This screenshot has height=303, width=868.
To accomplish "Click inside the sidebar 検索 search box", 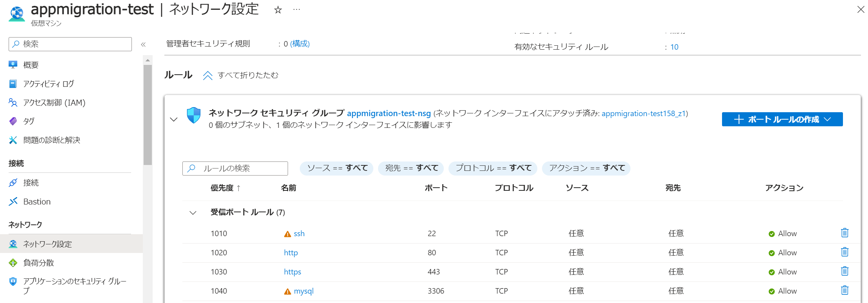I will [x=70, y=44].
